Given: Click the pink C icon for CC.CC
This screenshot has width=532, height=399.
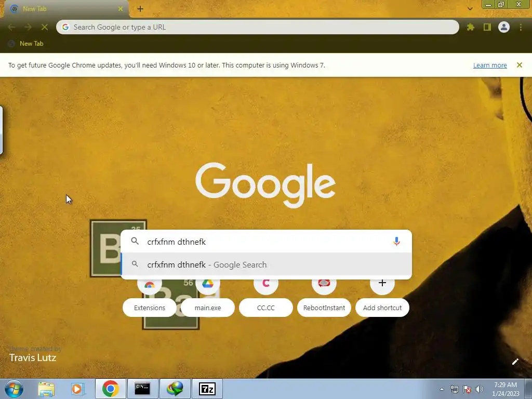Looking at the screenshot, I should point(265,284).
